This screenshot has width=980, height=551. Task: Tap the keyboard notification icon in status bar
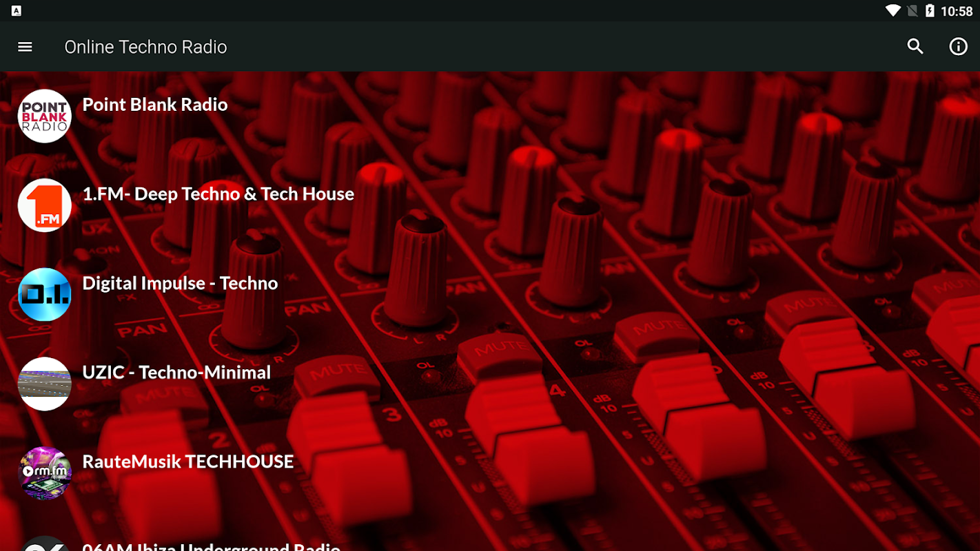[17, 10]
